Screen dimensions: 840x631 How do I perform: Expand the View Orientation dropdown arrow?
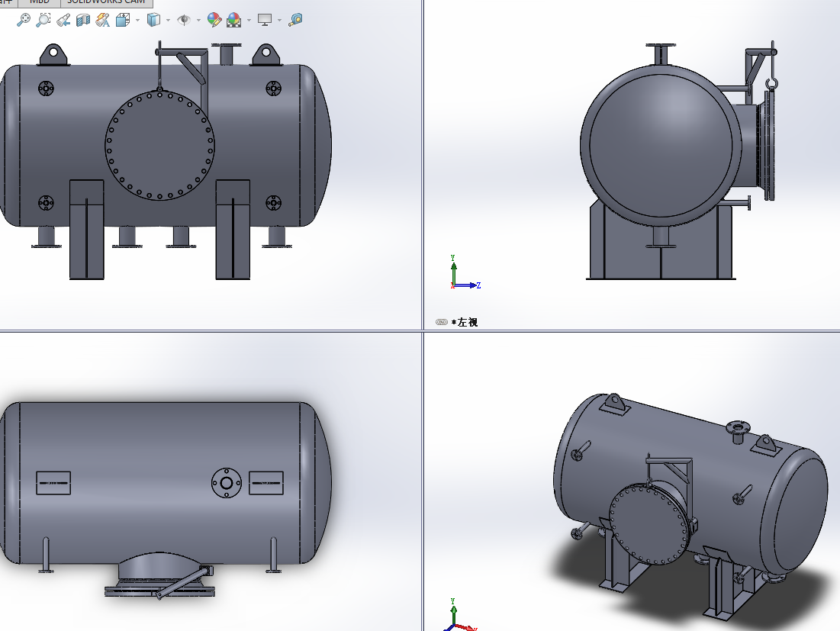(137, 21)
